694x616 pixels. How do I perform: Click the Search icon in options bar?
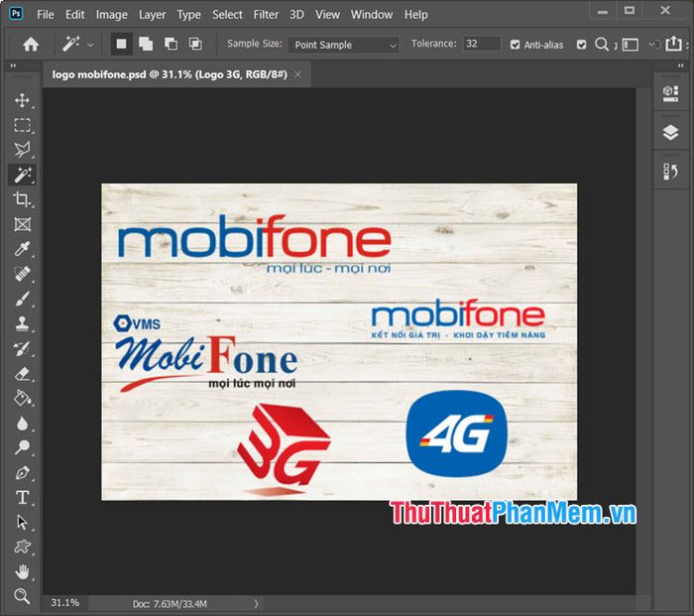pyautogui.click(x=602, y=45)
